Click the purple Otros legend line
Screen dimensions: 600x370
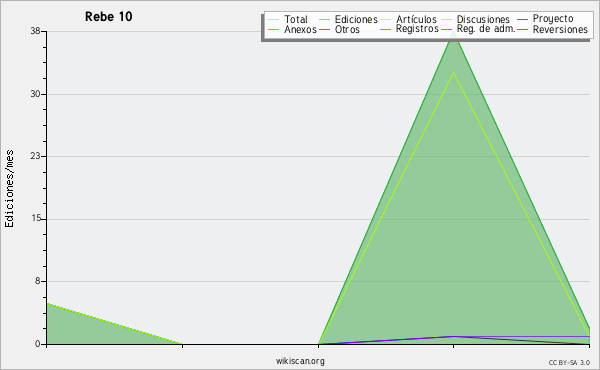(x=324, y=29)
